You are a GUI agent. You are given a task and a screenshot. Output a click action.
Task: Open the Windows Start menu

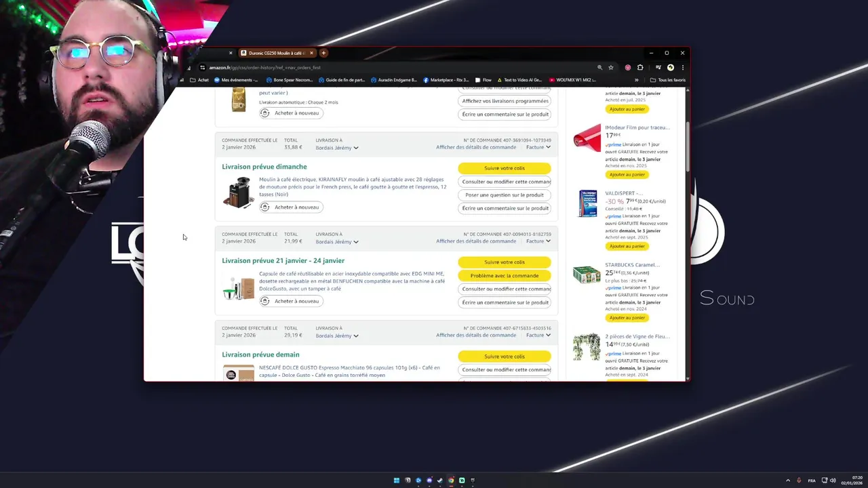397,481
